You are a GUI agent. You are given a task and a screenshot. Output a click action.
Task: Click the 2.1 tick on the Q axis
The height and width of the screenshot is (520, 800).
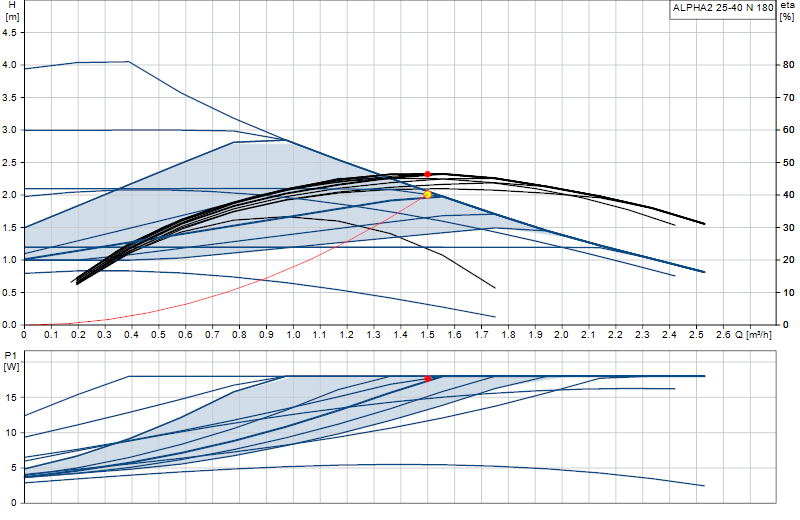(x=589, y=335)
